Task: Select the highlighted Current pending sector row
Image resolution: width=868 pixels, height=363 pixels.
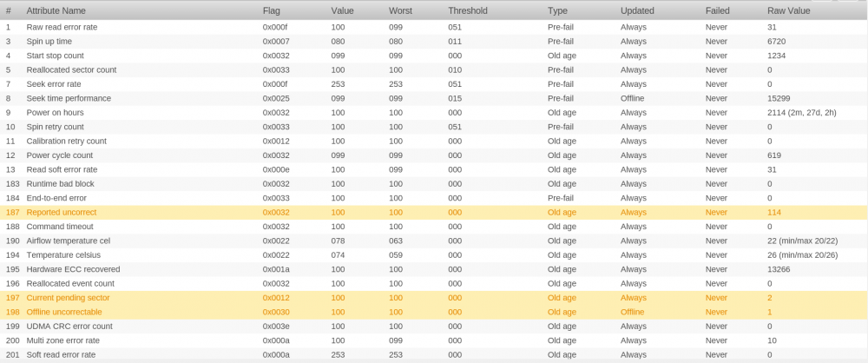Action: coord(434,298)
